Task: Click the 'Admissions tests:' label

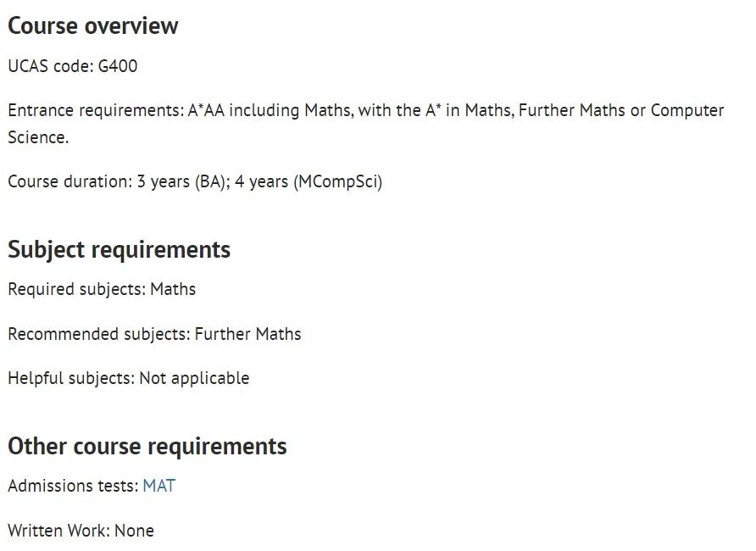Action: point(72,486)
